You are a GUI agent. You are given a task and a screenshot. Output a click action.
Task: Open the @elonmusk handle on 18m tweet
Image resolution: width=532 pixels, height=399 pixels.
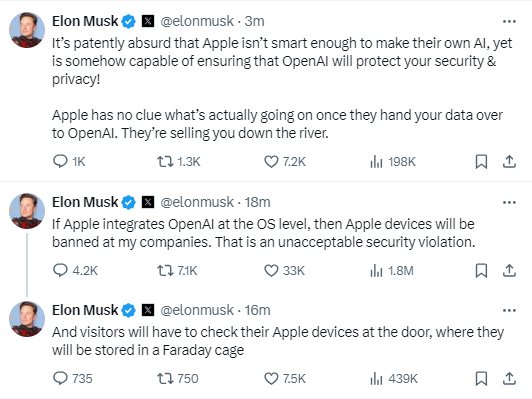click(197, 203)
